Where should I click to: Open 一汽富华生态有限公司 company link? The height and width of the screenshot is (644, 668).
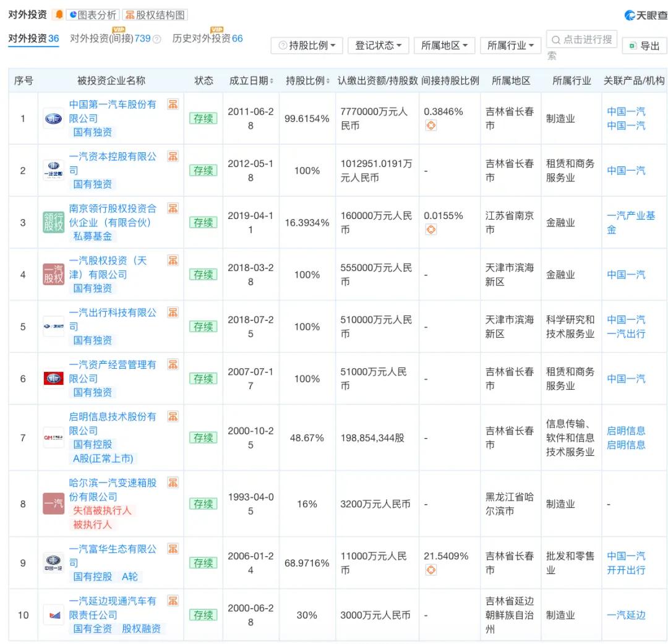(113, 556)
